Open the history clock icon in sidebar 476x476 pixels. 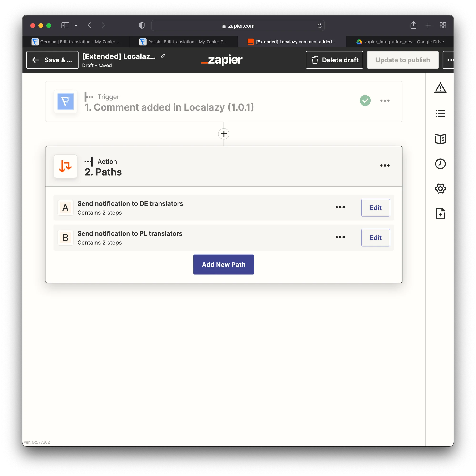coord(440,164)
